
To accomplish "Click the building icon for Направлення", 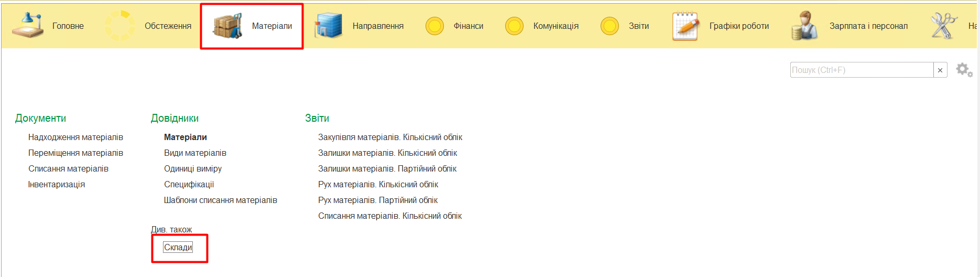I will coord(328,26).
